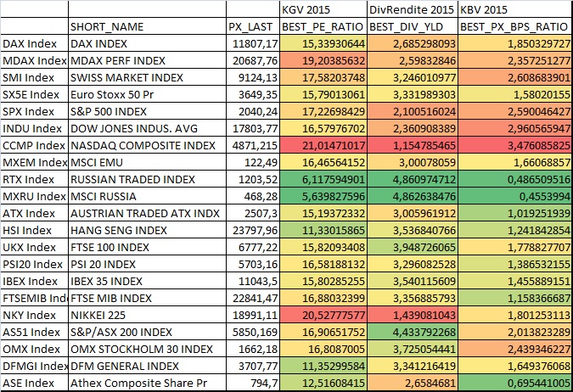573x392 pixels.
Task: Select the price cell 2040,24
Action: coord(253,111)
